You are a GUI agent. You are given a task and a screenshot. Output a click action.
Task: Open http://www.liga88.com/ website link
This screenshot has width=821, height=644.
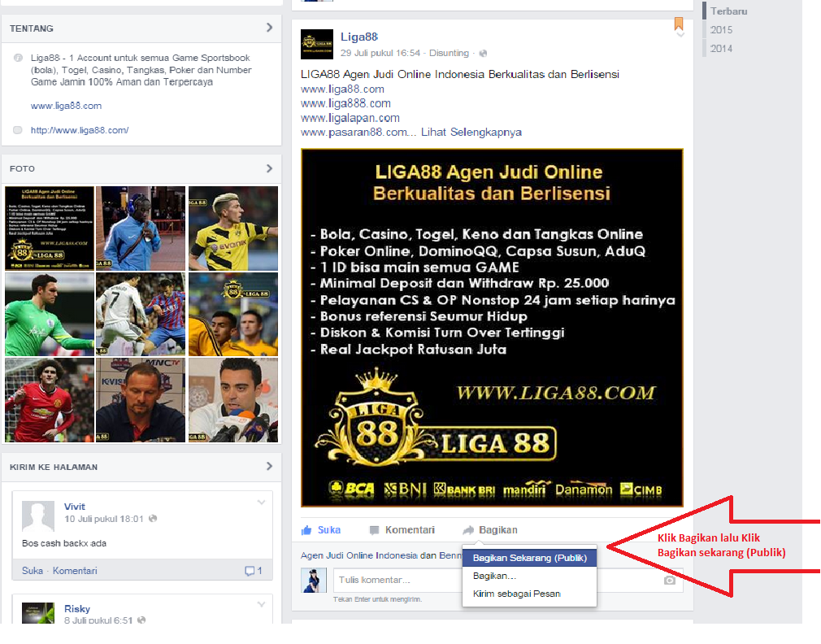[x=79, y=130]
